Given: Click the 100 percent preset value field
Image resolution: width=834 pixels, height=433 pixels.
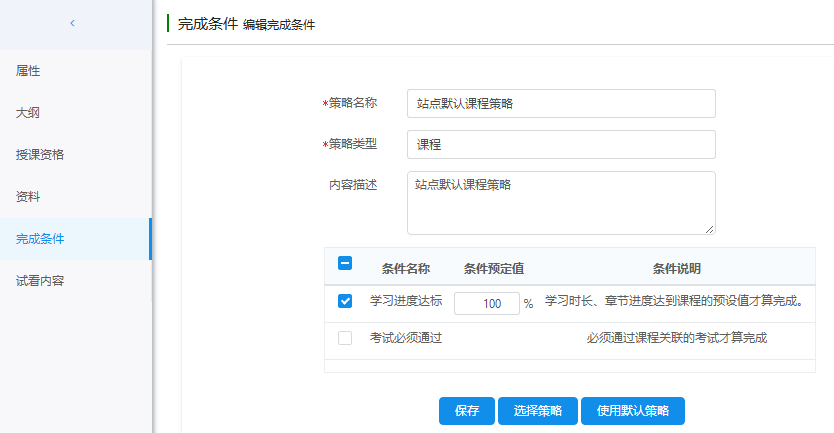Looking at the screenshot, I should 487,304.
